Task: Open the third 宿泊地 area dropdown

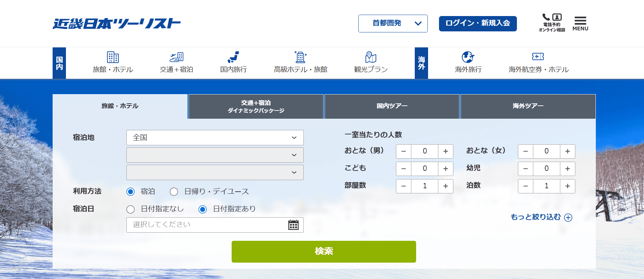Action: tap(215, 173)
